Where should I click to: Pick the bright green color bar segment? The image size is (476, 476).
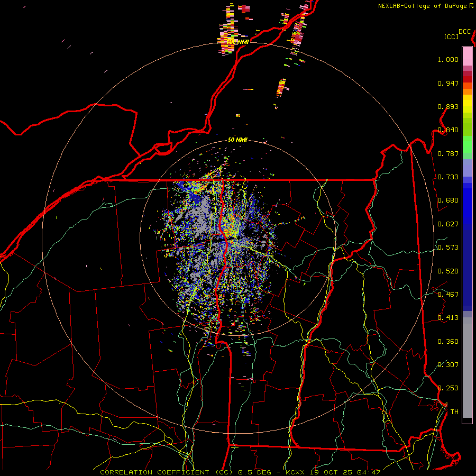467,144
